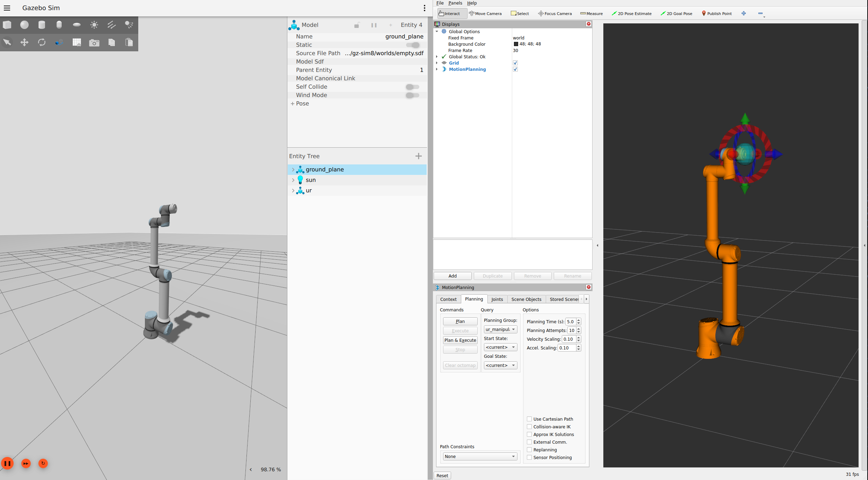
Task: Click the Publish Point tool
Action: point(716,14)
